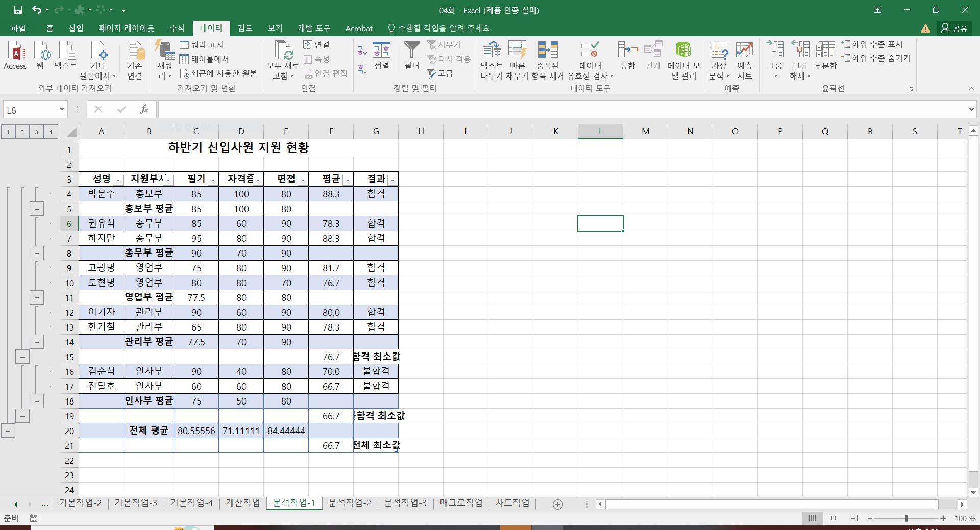Open the 분석작업-2 sheet tab

(x=350, y=503)
